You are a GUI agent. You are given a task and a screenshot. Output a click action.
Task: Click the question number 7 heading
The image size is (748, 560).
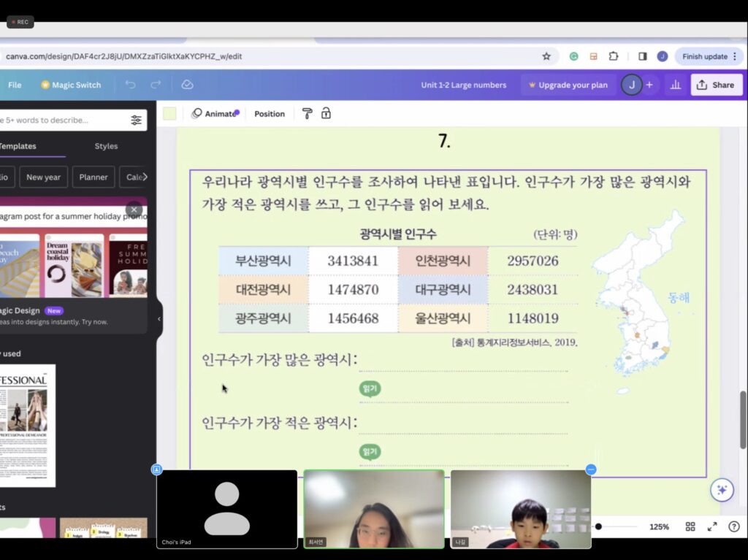[x=444, y=141]
